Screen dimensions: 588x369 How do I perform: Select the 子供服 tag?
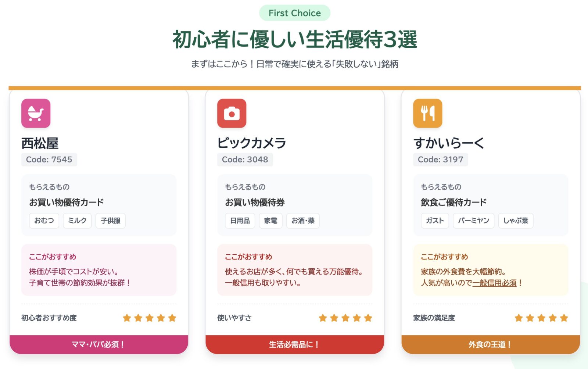(111, 221)
